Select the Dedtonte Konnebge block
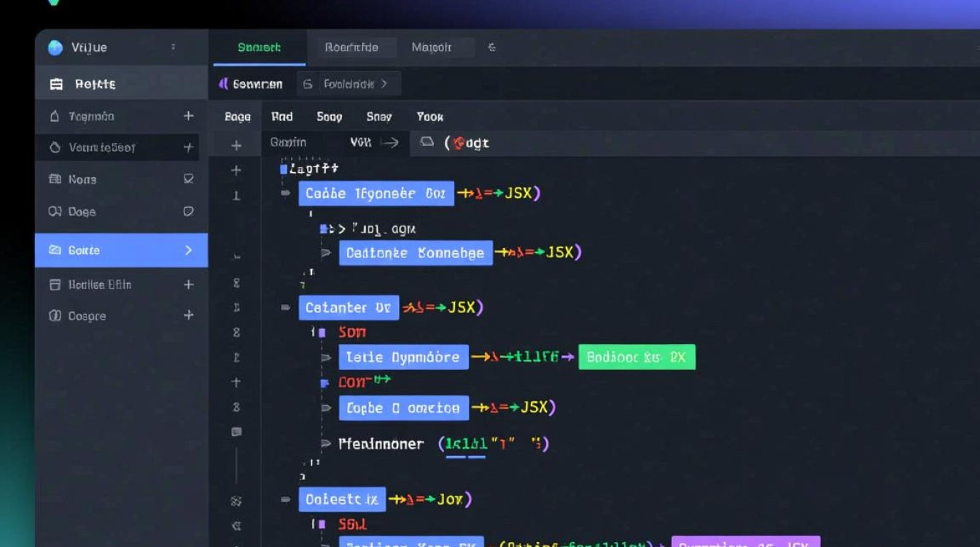Viewport: 980px width, 547px height. [x=415, y=253]
